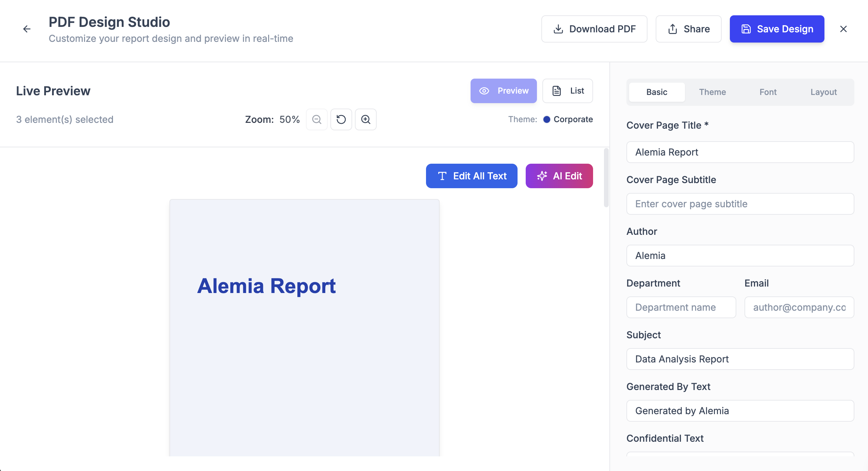The image size is (868, 471).
Task: Close the PDF Design Studio
Action: (x=843, y=29)
